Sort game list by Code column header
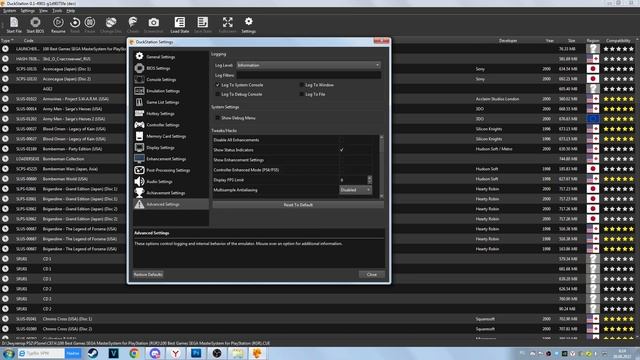640x360 pixels. click(28, 40)
